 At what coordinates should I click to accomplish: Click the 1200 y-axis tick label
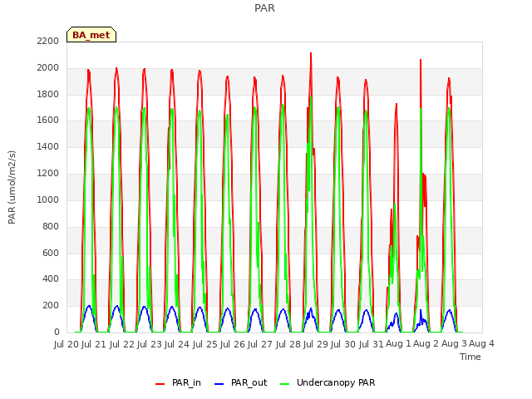pyautogui.click(x=48, y=174)
